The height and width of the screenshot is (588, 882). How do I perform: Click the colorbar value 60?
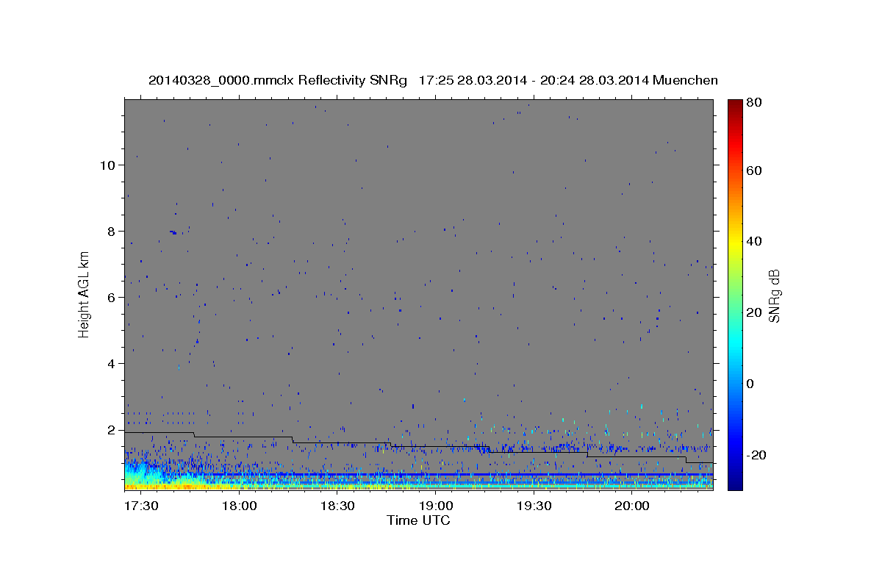tap(754, 171)
